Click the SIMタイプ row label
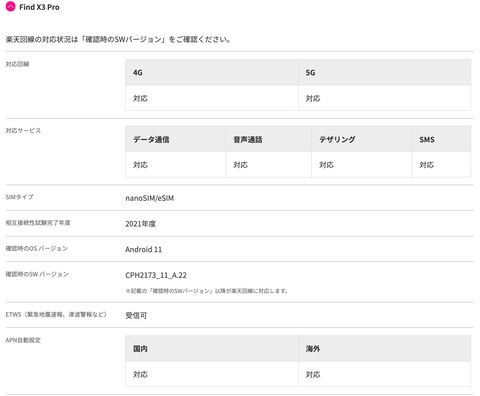The image size is (480, 396). coord(19,197)
